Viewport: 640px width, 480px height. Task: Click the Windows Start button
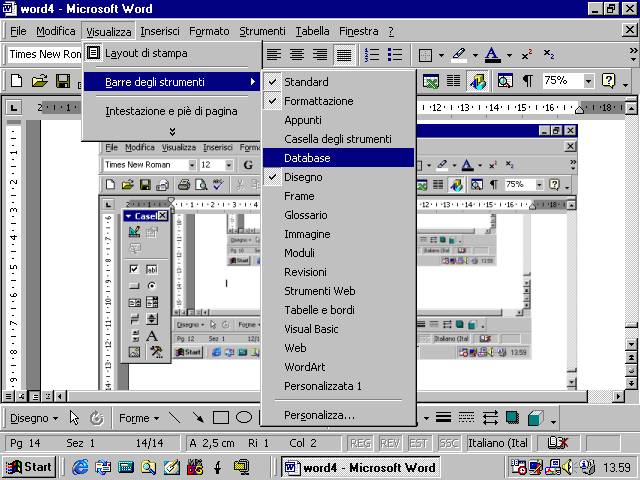point(29,467)
